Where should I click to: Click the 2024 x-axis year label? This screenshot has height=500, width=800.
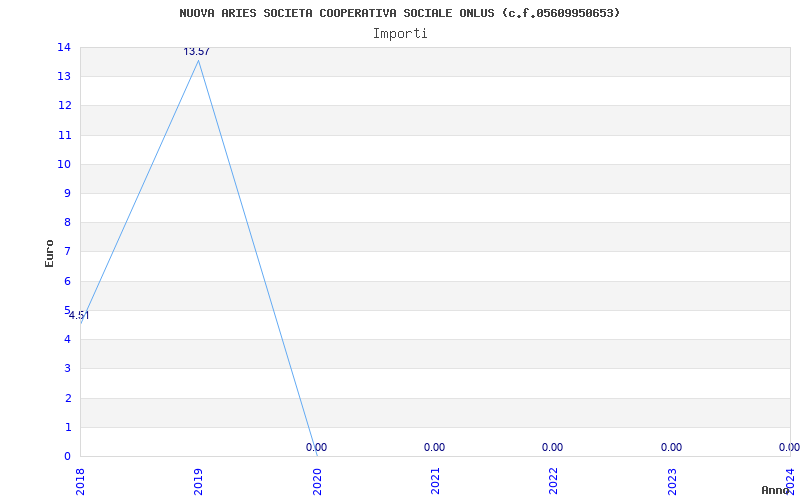(790, 482)
